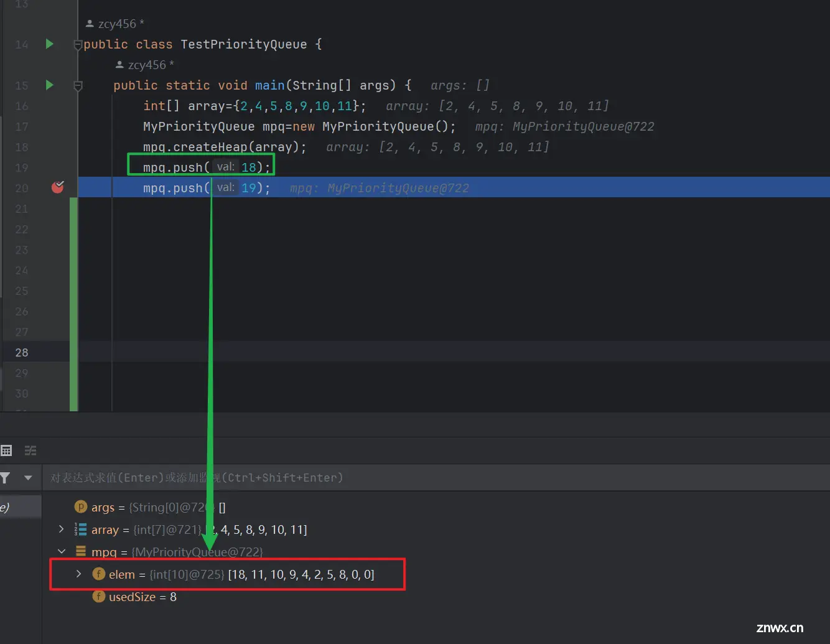Click the array variable icon
This screenshot has width=830, height=644.
[x=81, y=530]
